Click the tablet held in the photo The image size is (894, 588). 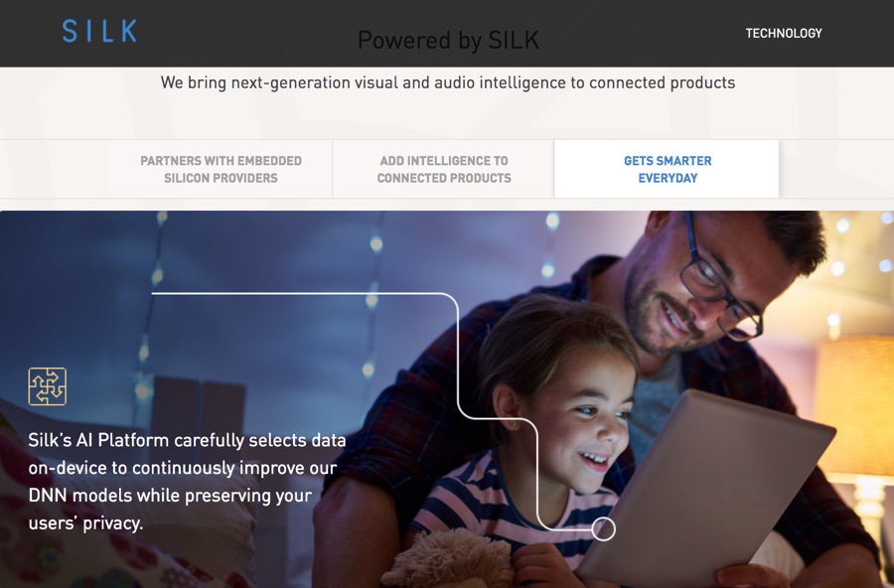click(707, 491)
